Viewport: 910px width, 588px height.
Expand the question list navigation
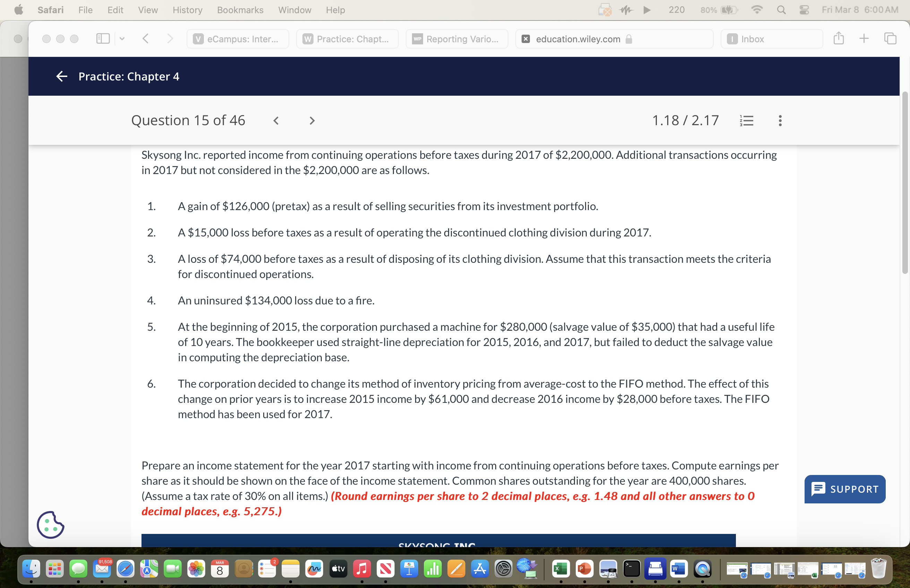click(x=747, y=120)
